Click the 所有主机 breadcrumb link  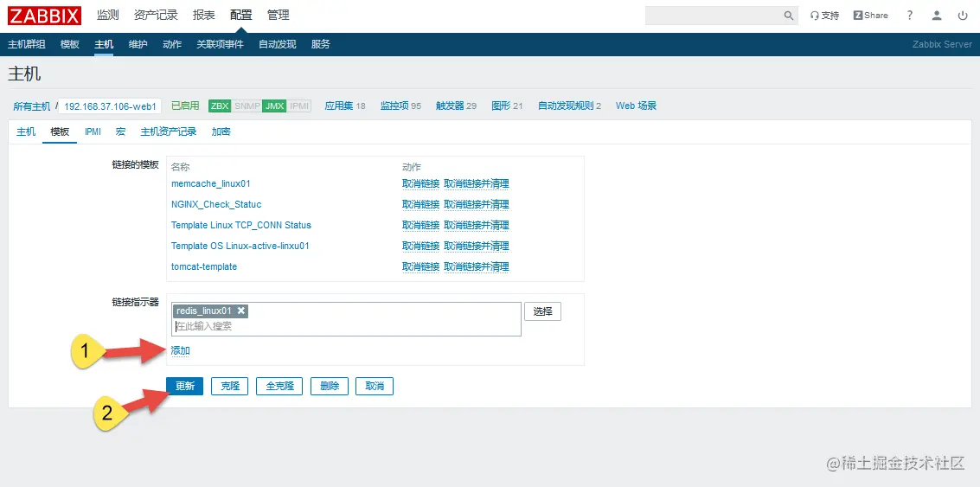coord(32,106)
